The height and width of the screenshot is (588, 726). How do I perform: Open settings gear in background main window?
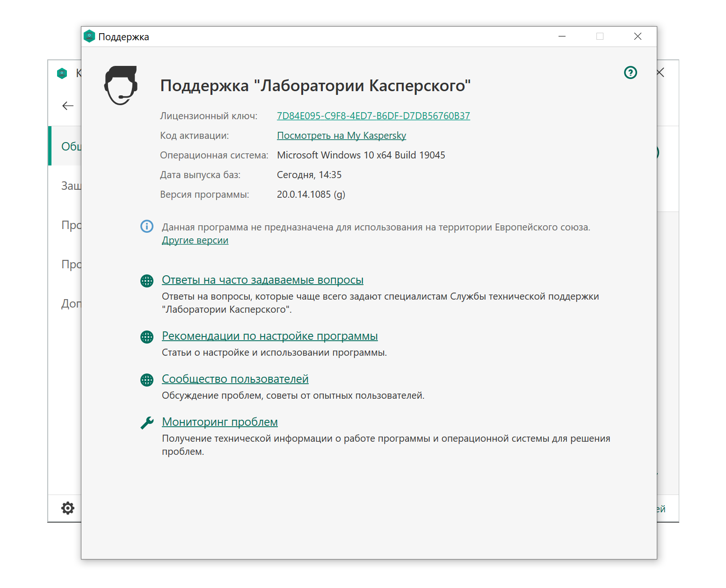point(68,508)
